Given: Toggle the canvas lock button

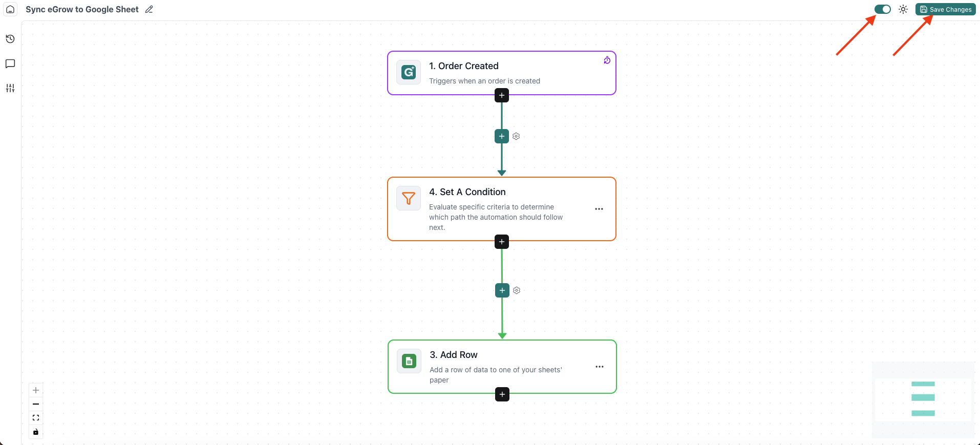Looking at the screenshot, I should tap(36, 432).
